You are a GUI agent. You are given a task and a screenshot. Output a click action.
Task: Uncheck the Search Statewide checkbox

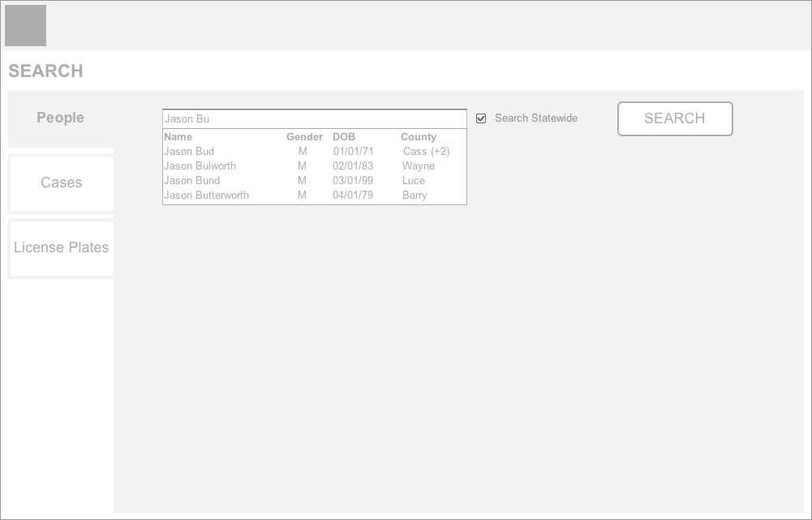(481, 118)
